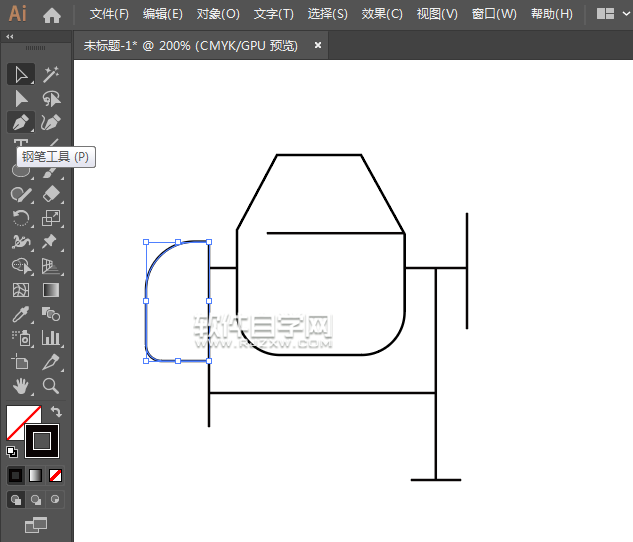Screen dimensions: 633x542
Task: Collapse the tools panel with double arrows
Action: click(10, 36)
